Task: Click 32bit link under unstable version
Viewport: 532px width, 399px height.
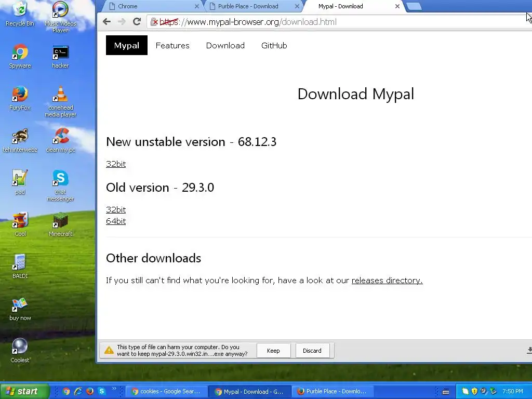Action: pos(116,164)
